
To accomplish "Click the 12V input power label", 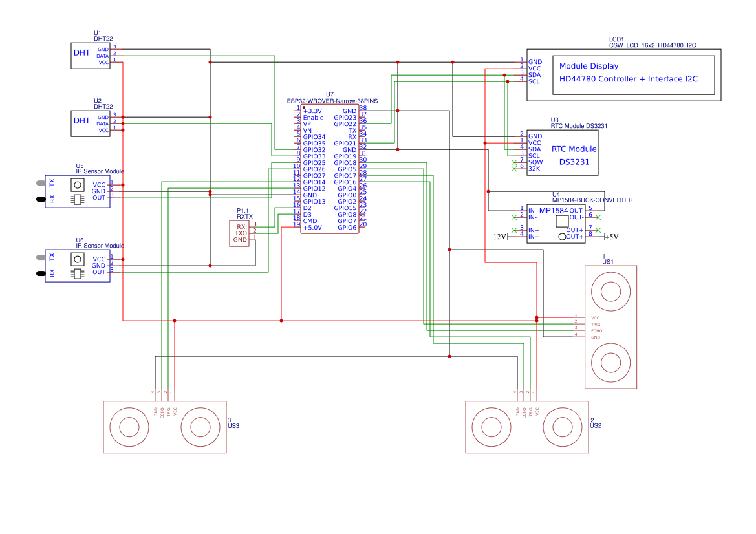I will pyautogui.click(x=499, y=237).
